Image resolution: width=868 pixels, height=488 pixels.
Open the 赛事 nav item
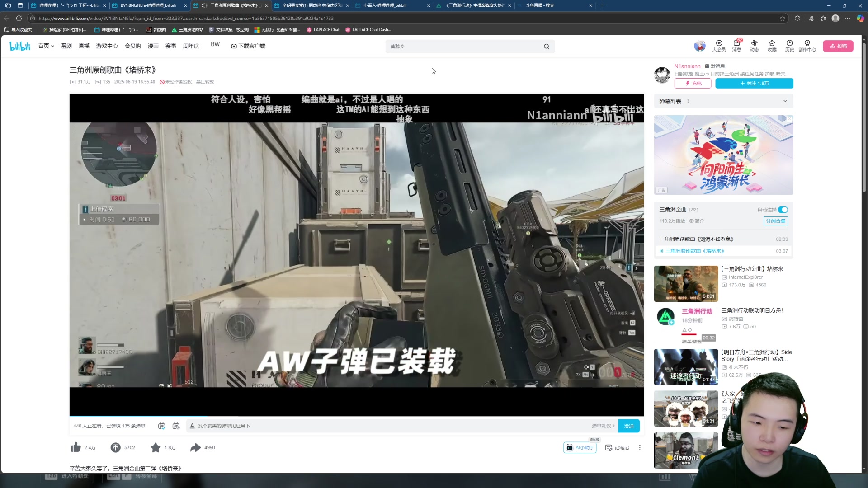pos(171,46)
